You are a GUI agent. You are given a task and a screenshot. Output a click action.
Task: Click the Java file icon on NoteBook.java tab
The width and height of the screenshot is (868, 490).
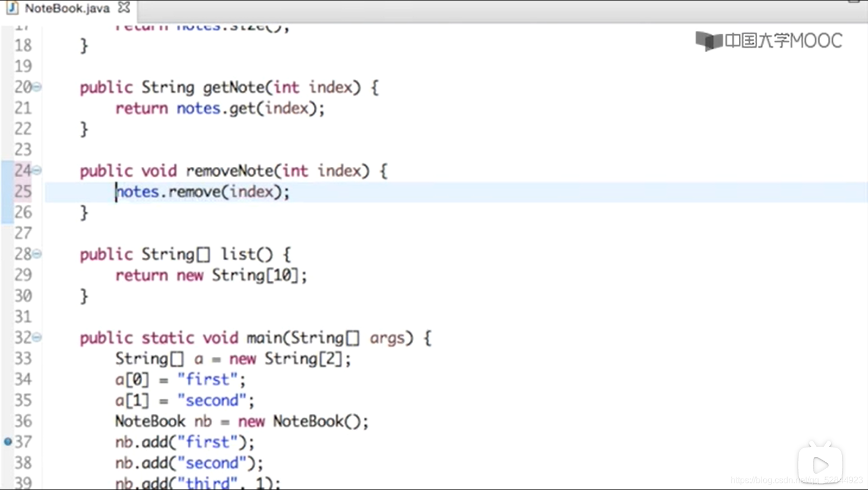point(12,8)
